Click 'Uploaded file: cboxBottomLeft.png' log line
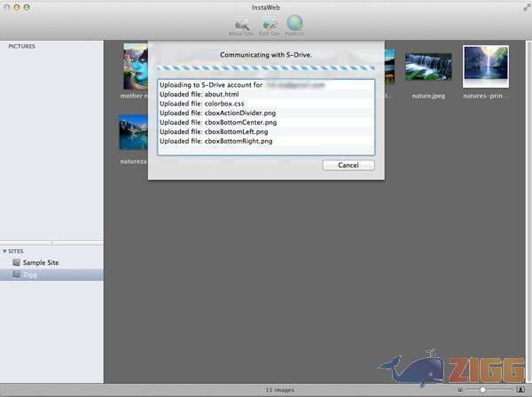 click(x=266, y=131)
